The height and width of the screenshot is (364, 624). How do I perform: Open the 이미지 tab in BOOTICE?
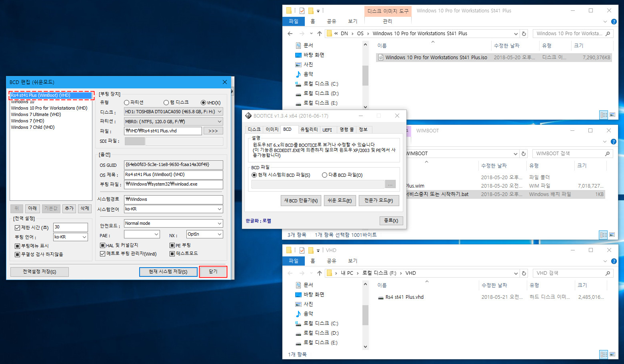(x=272, y=130)
